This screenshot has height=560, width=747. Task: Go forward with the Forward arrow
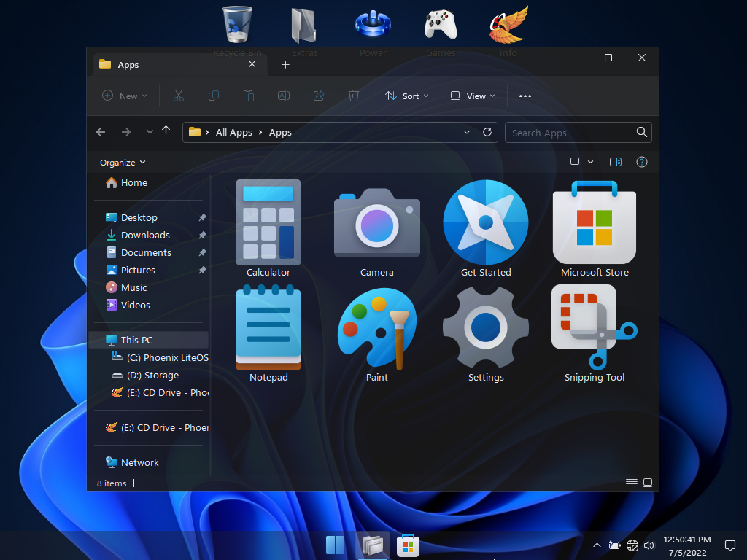pyautogui.click(x=125, y=132)
